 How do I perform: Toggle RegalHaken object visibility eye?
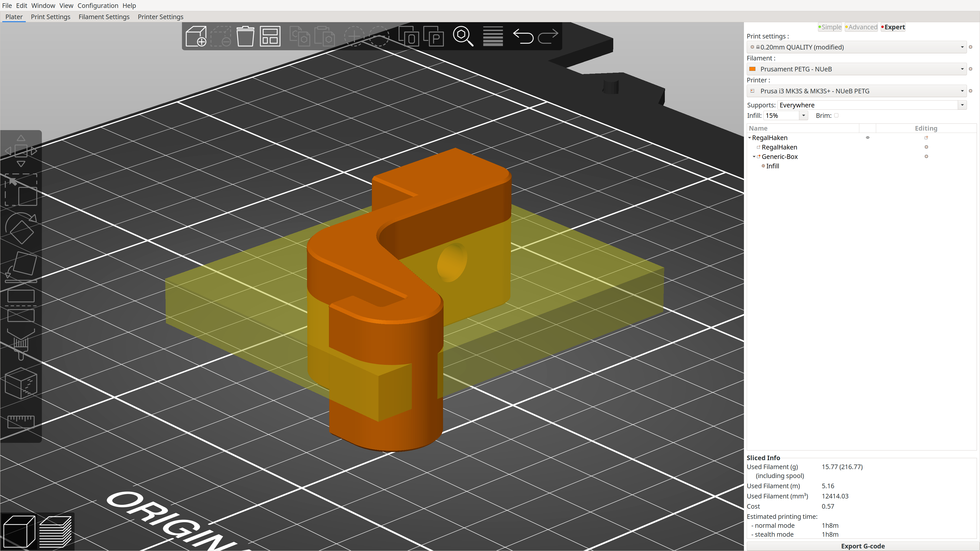[868, 138]
